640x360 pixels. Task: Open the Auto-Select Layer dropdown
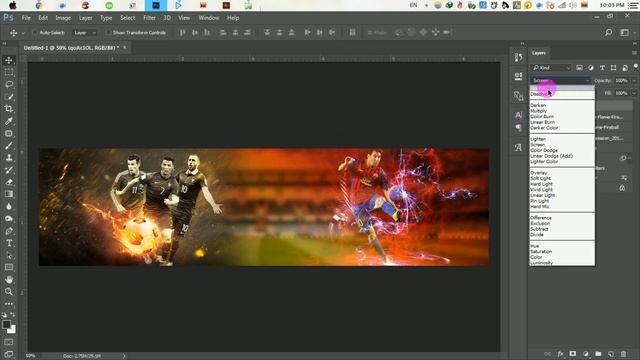(84, 32)
